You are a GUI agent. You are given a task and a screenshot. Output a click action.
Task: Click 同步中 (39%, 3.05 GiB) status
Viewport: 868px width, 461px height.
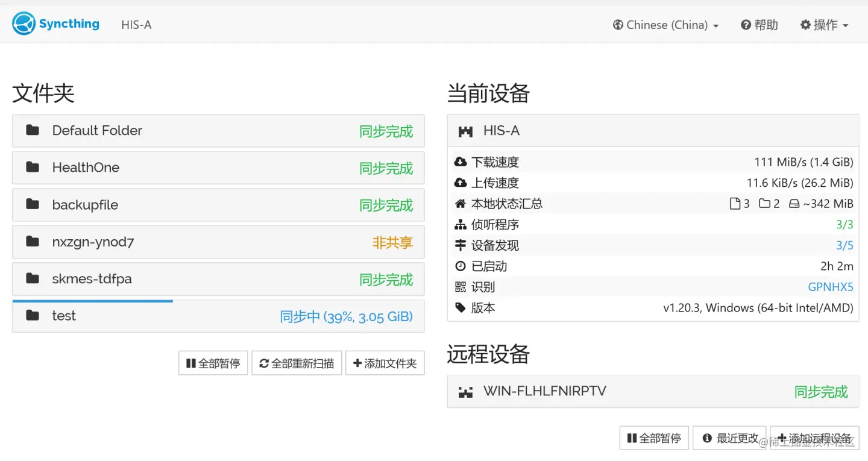(x=347, y=316)
